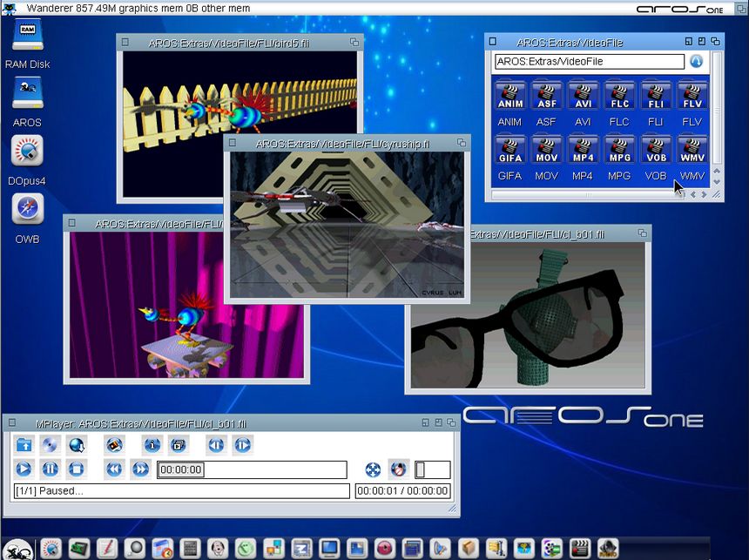749x560 pixels.
Task: Open the info icon in MPlayer toolbar
Action: coord(152,445)
